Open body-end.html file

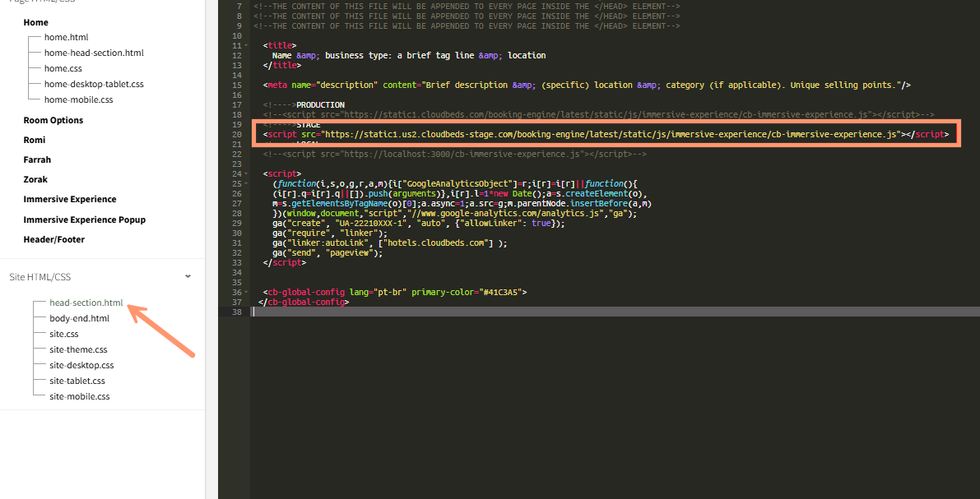(79, 318)
